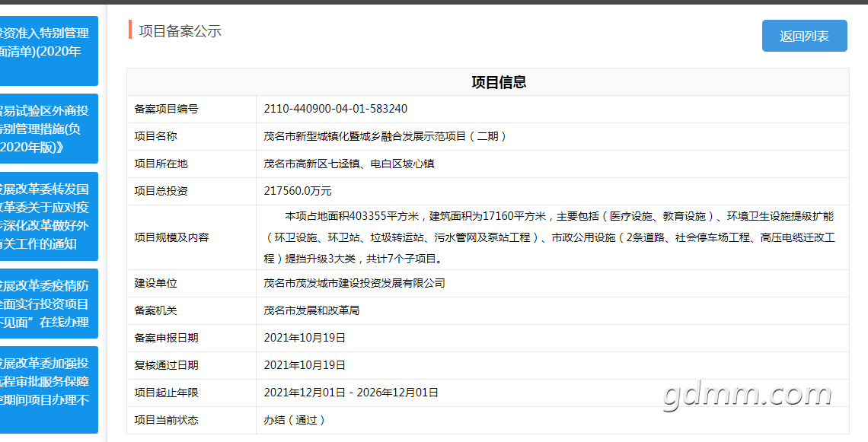This screenshot has height=442, width=868.
Task: Click the 返回列表 button
Action: pos(804,36)
